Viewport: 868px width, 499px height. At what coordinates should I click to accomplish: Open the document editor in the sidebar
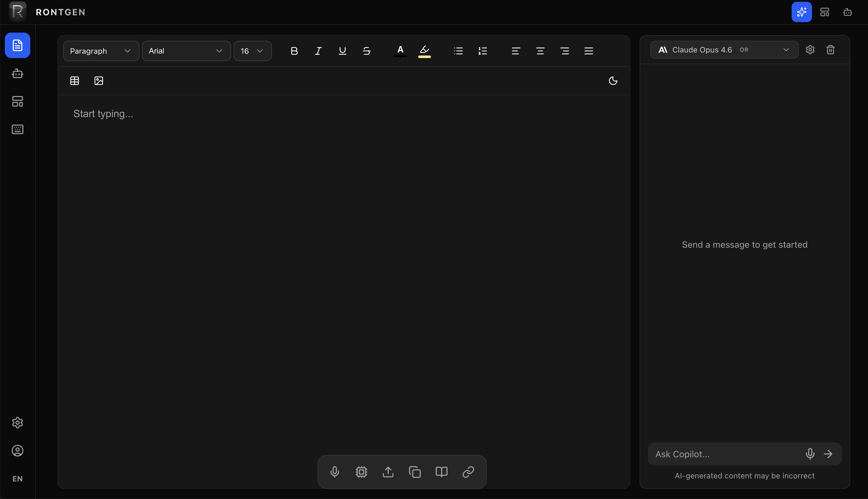18,45
